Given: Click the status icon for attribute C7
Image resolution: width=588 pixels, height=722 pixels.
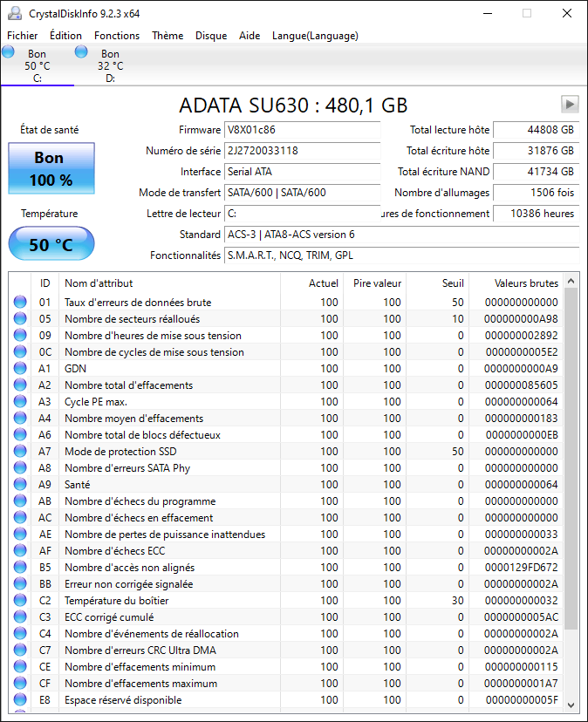Looking at the screenshot, I should [20, 650].
